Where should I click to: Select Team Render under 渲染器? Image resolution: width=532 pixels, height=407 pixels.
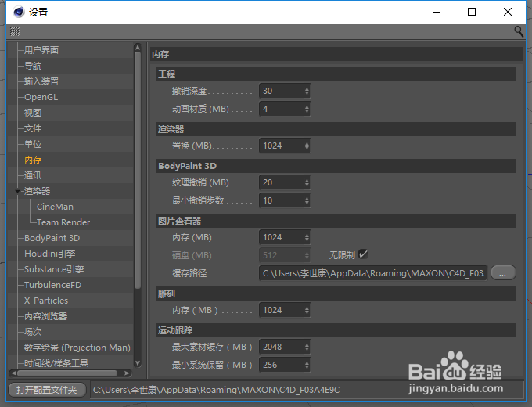(63, 222)
